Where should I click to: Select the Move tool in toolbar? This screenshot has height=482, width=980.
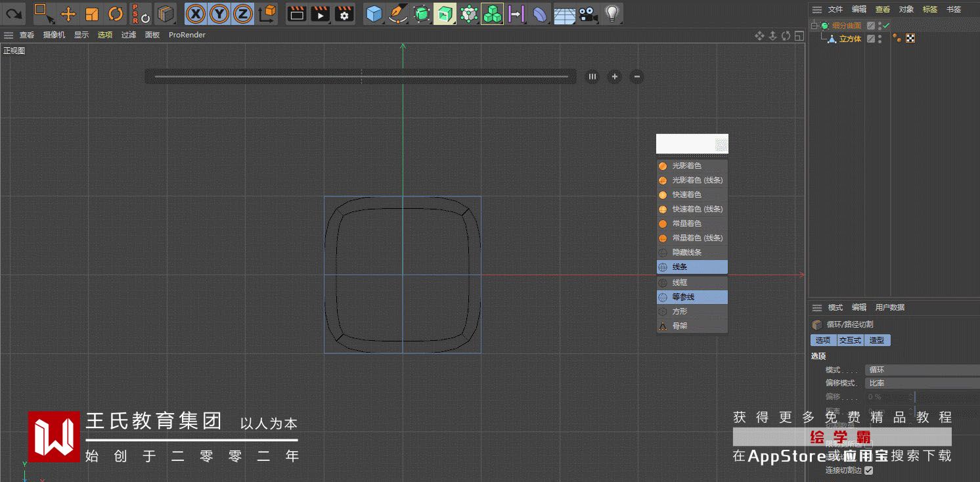point(68,14)
